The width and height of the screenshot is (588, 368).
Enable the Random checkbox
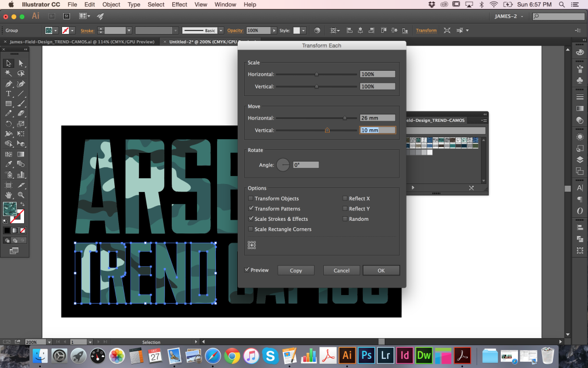(x=345, y=218)
